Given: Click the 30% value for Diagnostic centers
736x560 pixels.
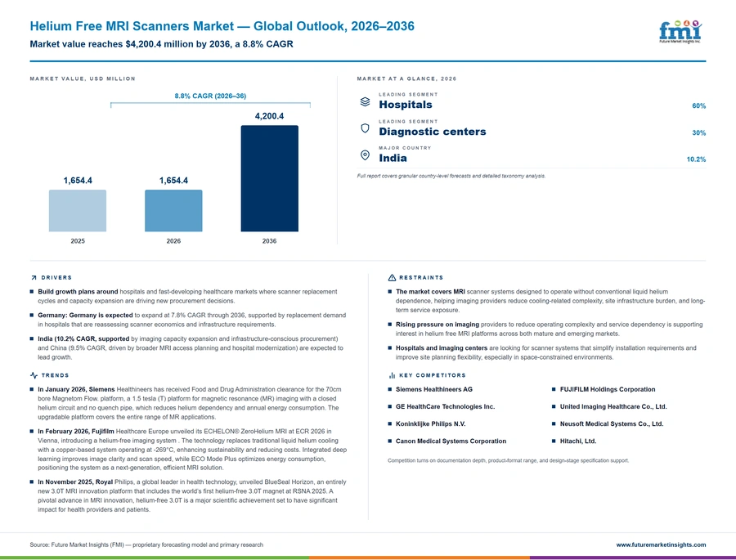Looking at the screenshot, I should [x=699, y=132].
